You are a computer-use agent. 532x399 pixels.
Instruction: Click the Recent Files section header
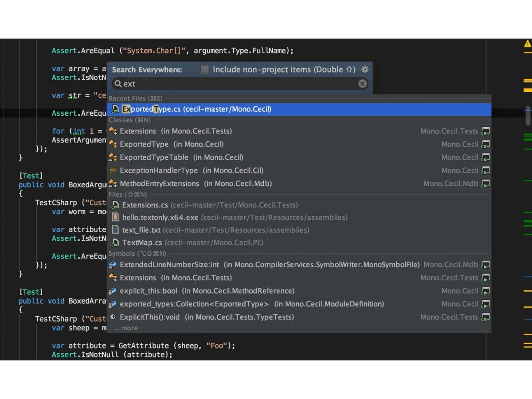click(136, 98)
